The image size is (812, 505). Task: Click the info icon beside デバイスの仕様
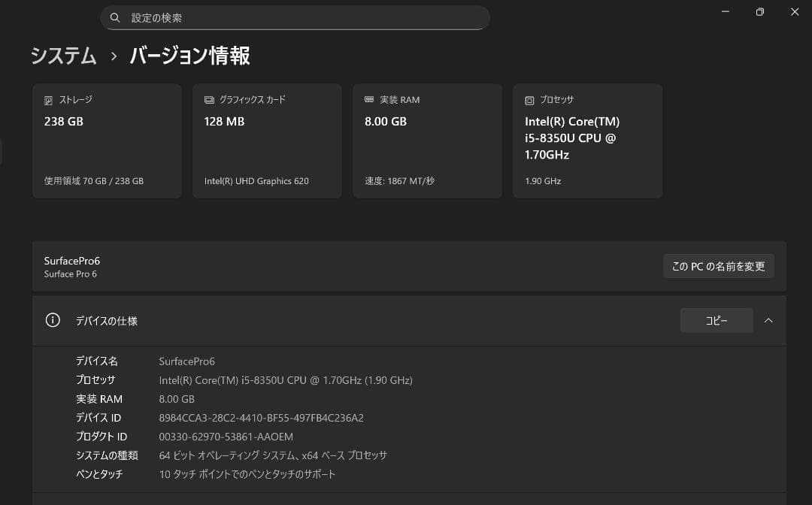(53, 320)
